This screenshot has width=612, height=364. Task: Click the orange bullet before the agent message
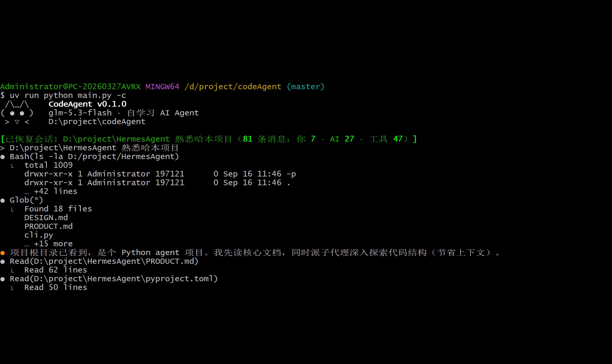(3, 253)
